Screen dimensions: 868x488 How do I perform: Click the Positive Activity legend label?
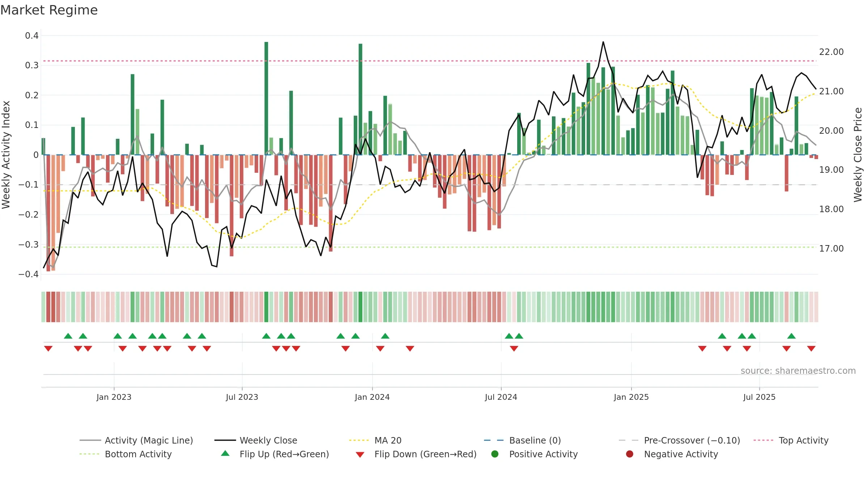pyautogui.click(x=543, y=454)
